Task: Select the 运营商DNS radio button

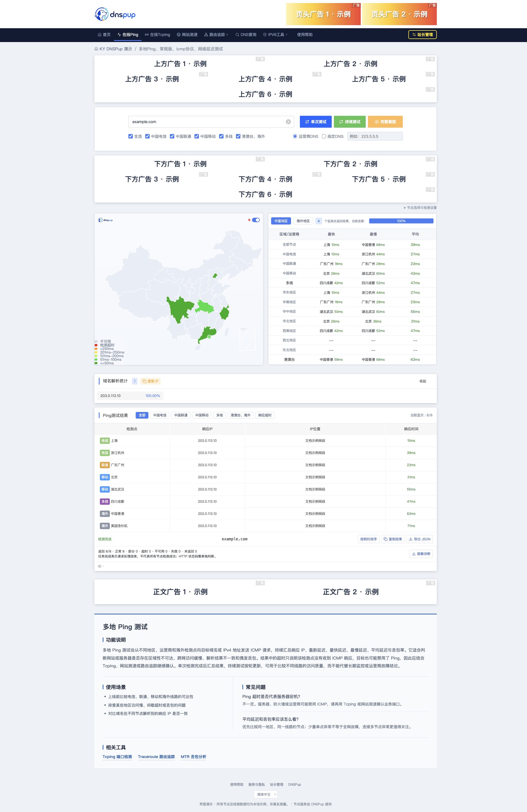Action: tap(295, 136)
